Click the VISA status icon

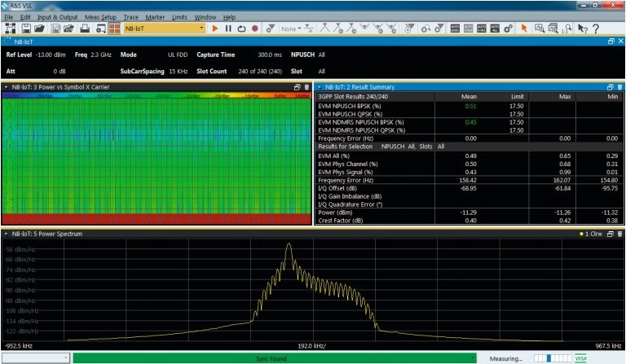point(580,358)
